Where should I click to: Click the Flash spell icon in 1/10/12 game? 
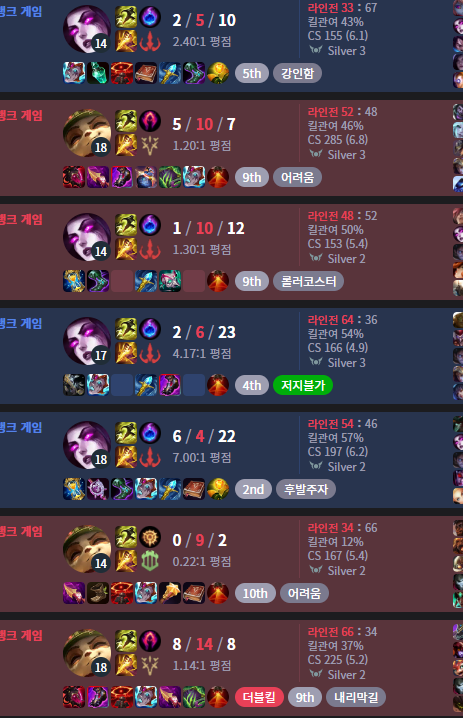(125, 249)
